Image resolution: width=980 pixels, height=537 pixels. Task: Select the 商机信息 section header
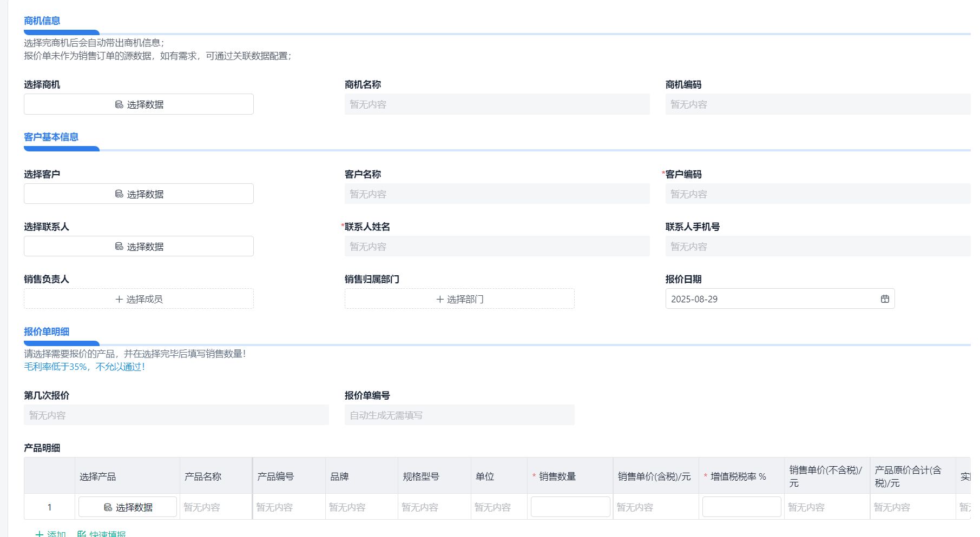pos(42,21)
